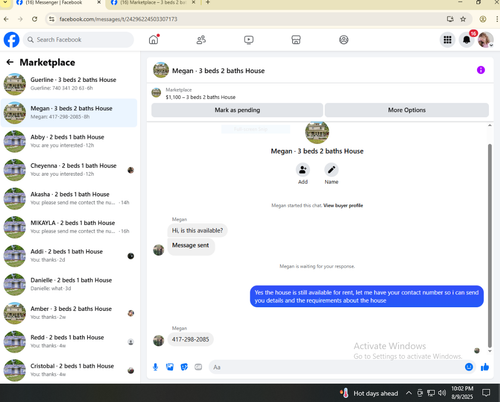Open View buyer profile link
The width and height of the screenshot is (500, 402).
point(343,205)
